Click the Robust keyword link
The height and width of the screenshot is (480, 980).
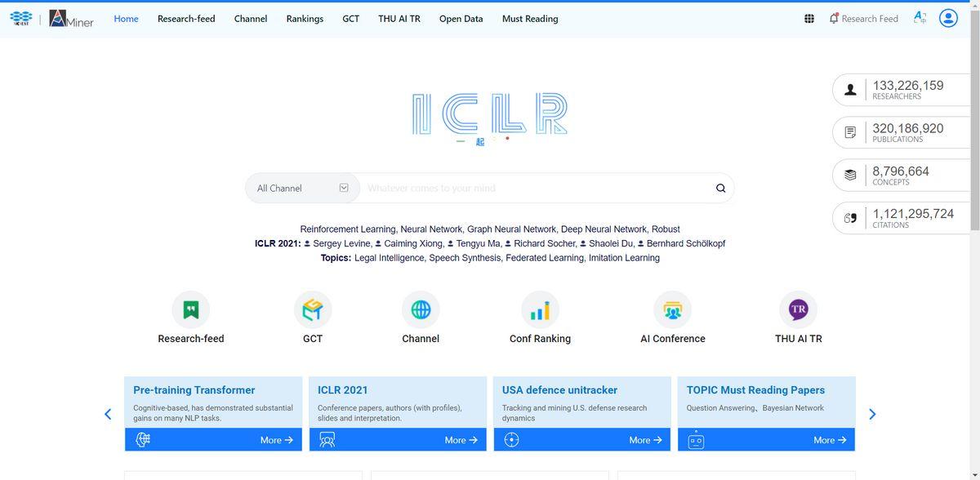666,229
